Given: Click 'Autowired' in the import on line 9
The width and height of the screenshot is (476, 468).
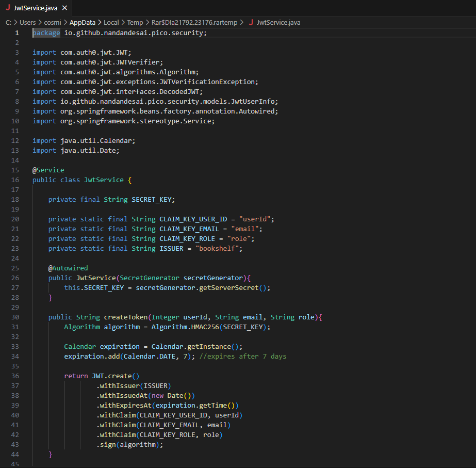Looking at the screenshot, I should (256, 111).
